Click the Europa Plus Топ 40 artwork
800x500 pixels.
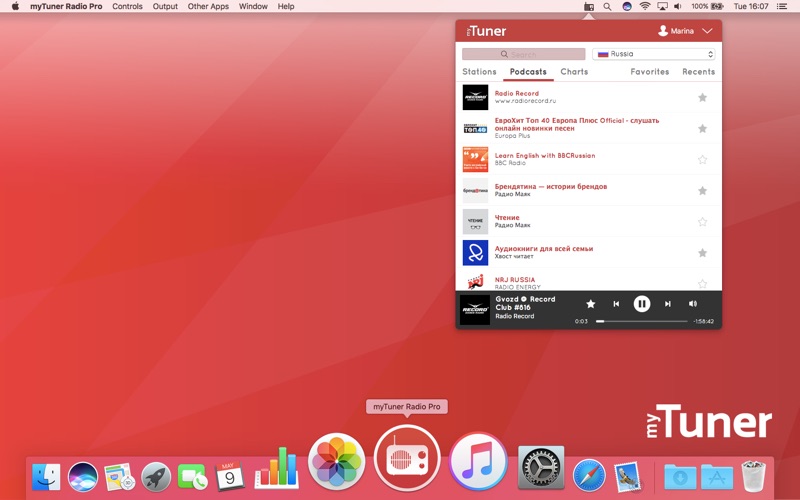point(475,128)
